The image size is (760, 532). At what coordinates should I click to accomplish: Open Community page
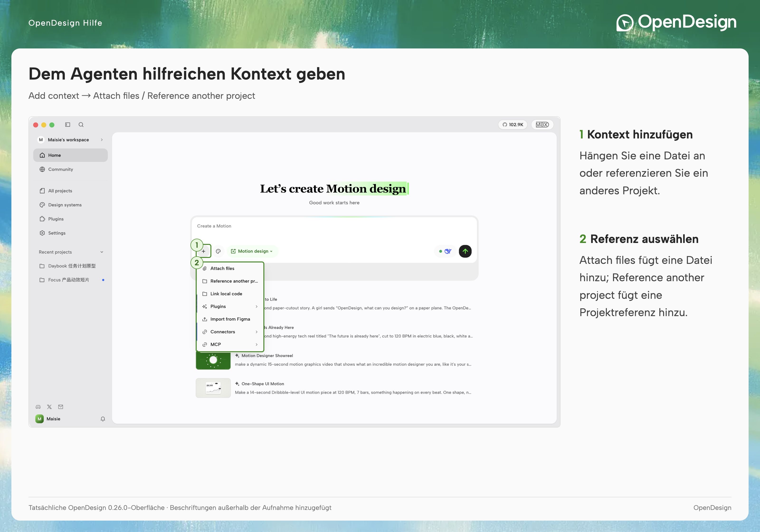coord(71,169)
